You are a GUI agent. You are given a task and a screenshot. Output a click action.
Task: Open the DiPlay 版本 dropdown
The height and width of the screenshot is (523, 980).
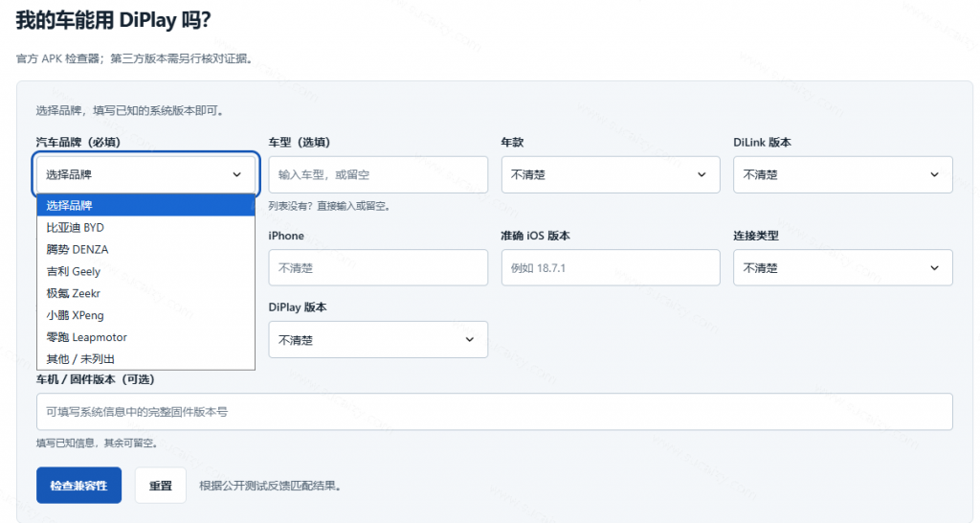[378, 340]
